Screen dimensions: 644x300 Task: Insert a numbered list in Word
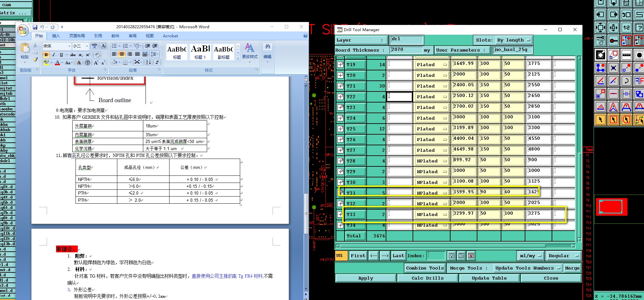click(125, 46)
